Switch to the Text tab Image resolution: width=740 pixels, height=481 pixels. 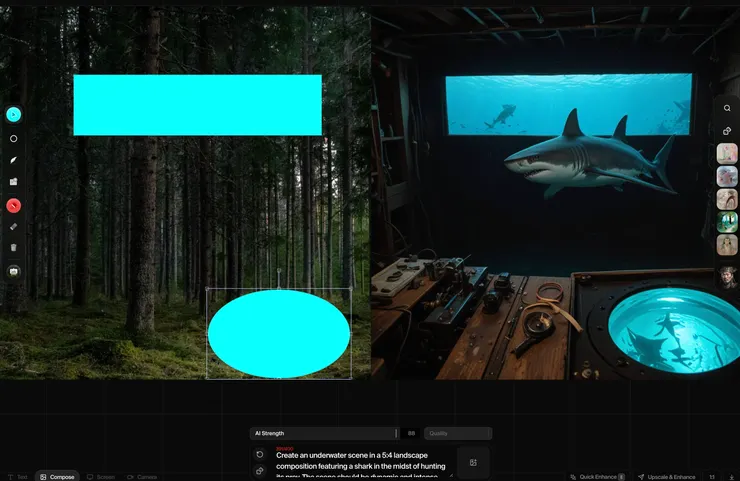point(18,477)
